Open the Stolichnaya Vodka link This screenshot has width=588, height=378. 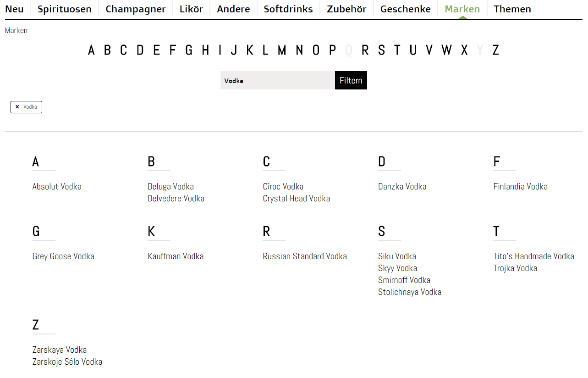coord(410,292)
